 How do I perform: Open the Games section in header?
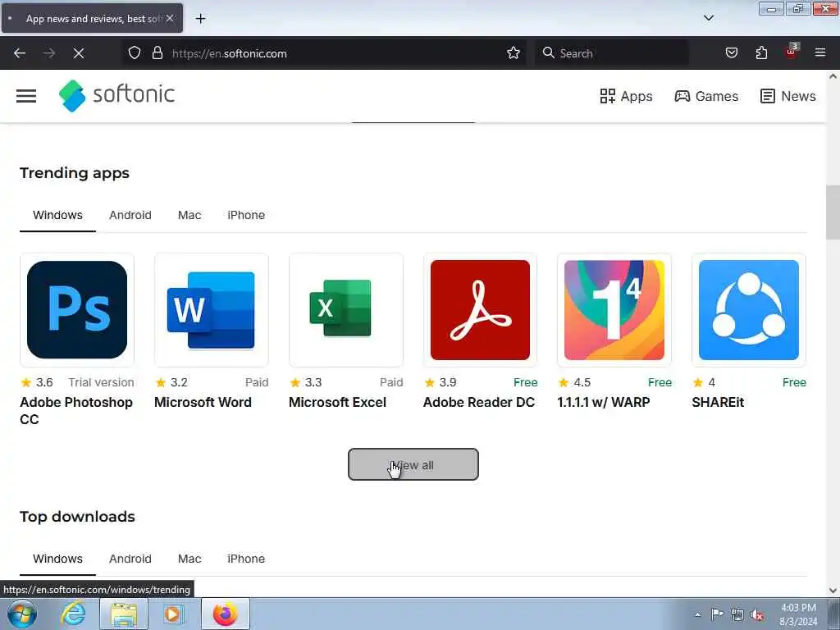[706, 96]
